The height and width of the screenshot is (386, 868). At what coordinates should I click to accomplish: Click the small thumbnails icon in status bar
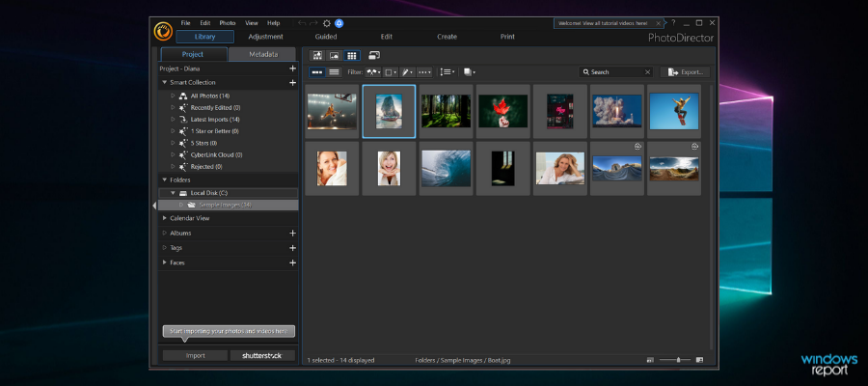[x=650, y=360]
